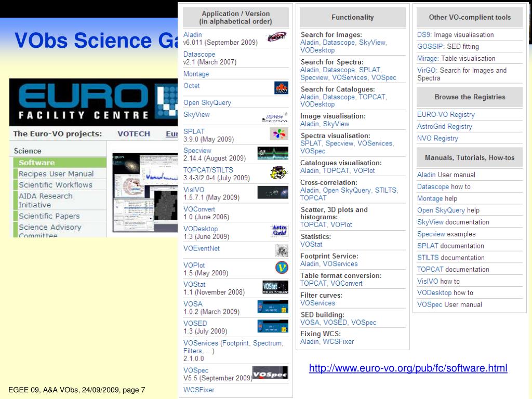Open the Datascope application link
Image resolution: width=532 pixels, height=399 pixels.
(x=199, y=54)
